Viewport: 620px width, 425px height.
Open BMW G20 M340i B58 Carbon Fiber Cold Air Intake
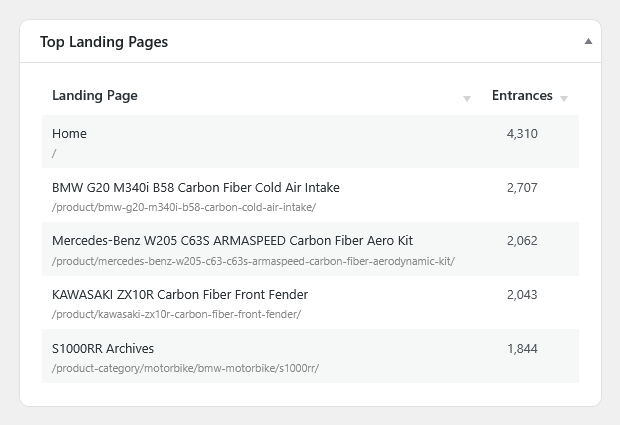[x=196, y=187]
